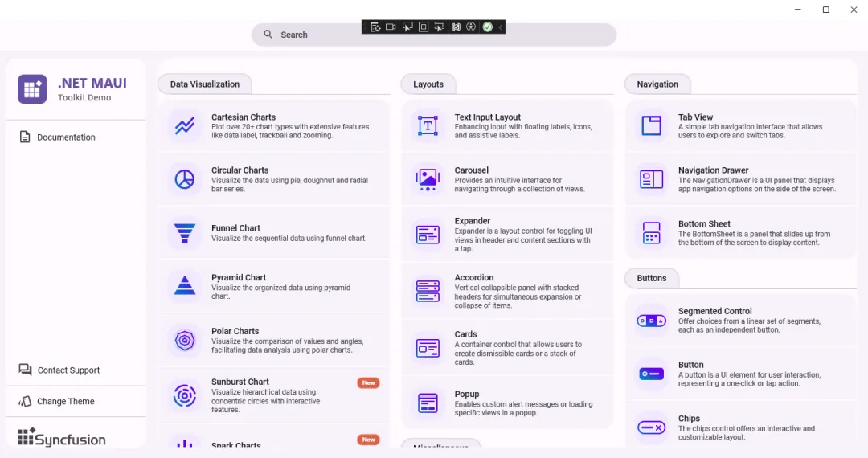Select the Layouts category tab
Screen dimensions: 868x458
point(428,84)
